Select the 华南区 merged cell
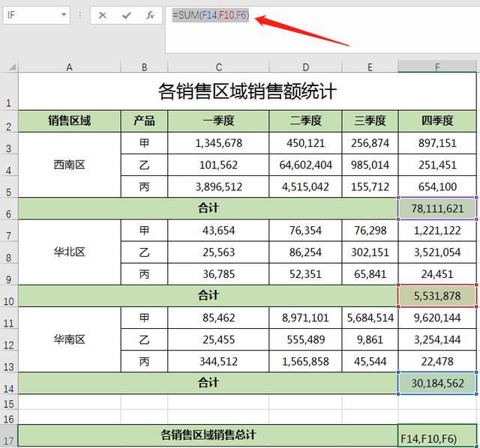Screen dimensions: 480x448 pos(70,339)
